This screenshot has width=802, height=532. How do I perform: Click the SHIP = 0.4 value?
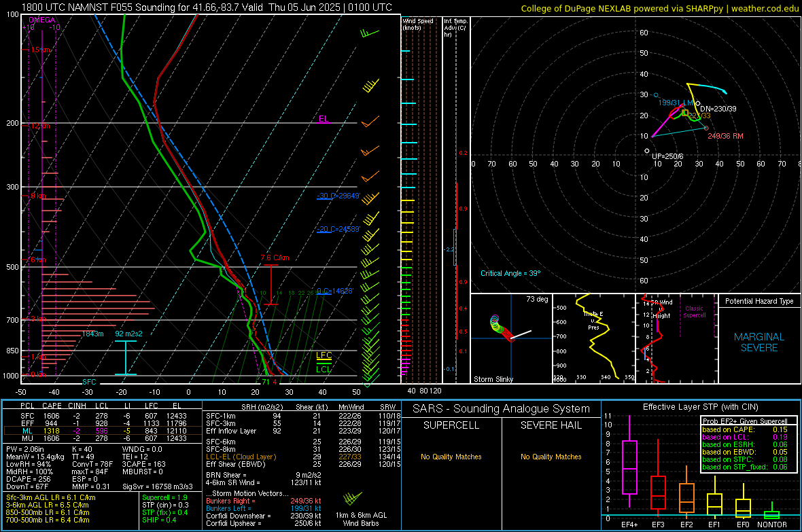pos(159,520)
